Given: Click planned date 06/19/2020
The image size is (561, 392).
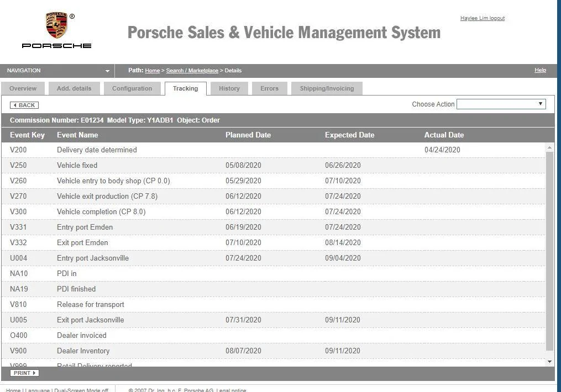Looking at the screenshot, I should (x=243, y=227).
